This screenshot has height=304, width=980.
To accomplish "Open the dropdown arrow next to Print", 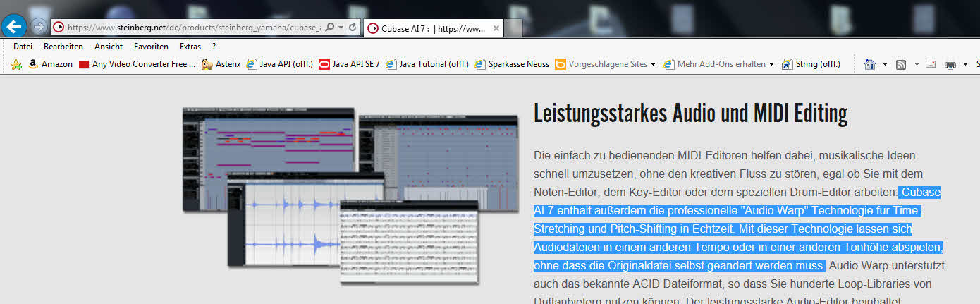I will (965, 64).
